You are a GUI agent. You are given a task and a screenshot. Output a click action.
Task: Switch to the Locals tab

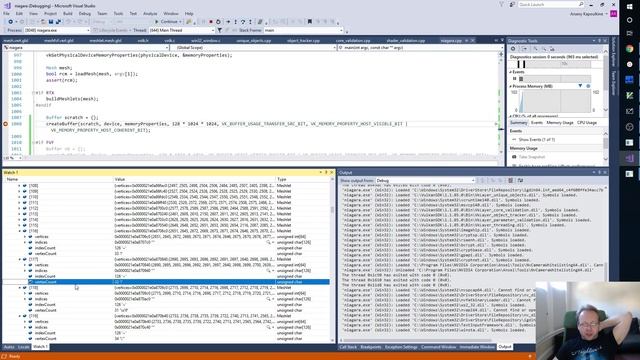coord(24,347)
